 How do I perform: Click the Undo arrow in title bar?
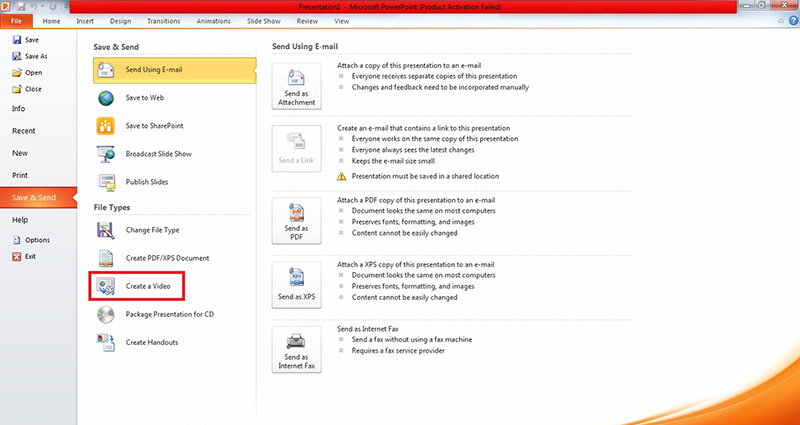pos(34,7)
